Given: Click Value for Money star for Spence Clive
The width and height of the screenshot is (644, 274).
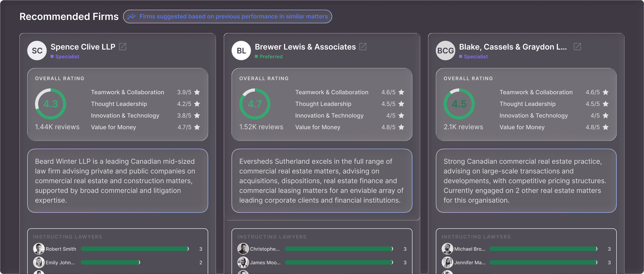Looking at the screenshot, I should pyautogui.click(x=197, y=127).
